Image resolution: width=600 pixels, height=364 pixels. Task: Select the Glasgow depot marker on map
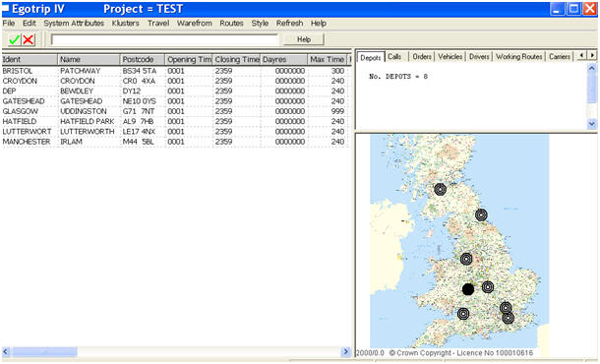440,189
